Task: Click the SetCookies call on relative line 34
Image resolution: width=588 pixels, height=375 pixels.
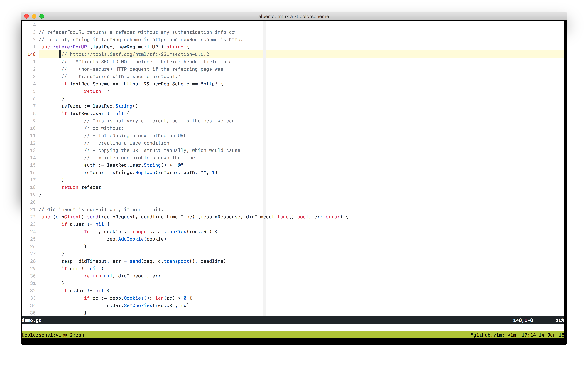Action: point(138,305)
